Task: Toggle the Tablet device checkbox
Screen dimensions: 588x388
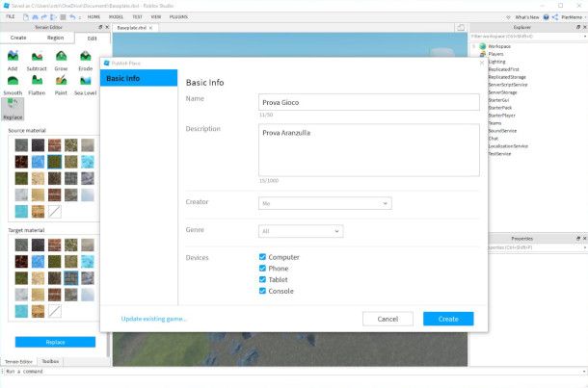Action: coord(262,279)
